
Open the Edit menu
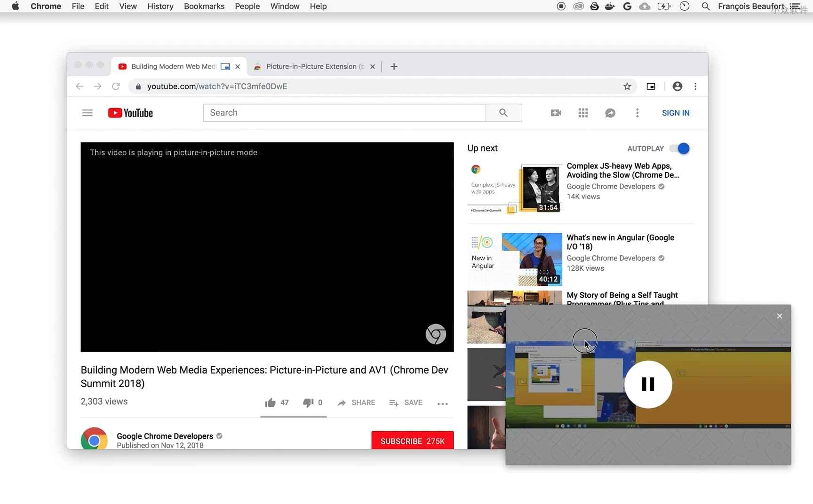tap(102, 7)
